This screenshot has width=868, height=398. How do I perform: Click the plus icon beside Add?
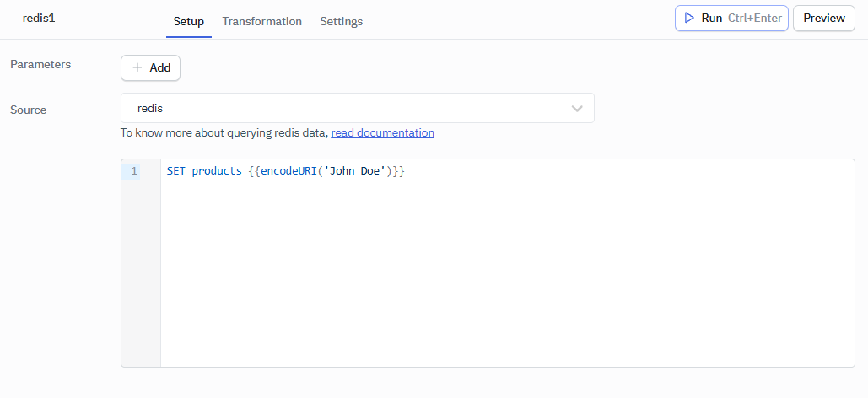pos(137,68)
